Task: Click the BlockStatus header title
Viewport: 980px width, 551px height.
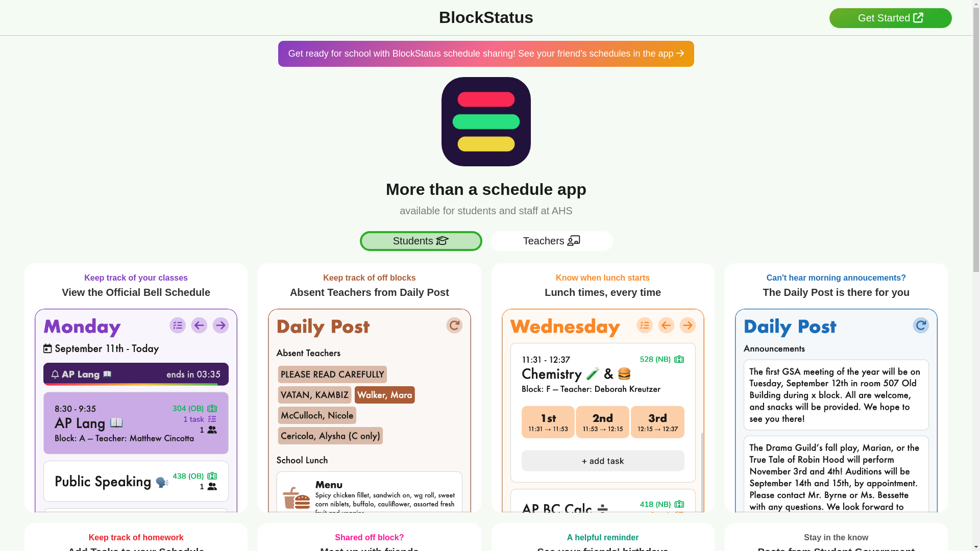Action: point(486,17)
